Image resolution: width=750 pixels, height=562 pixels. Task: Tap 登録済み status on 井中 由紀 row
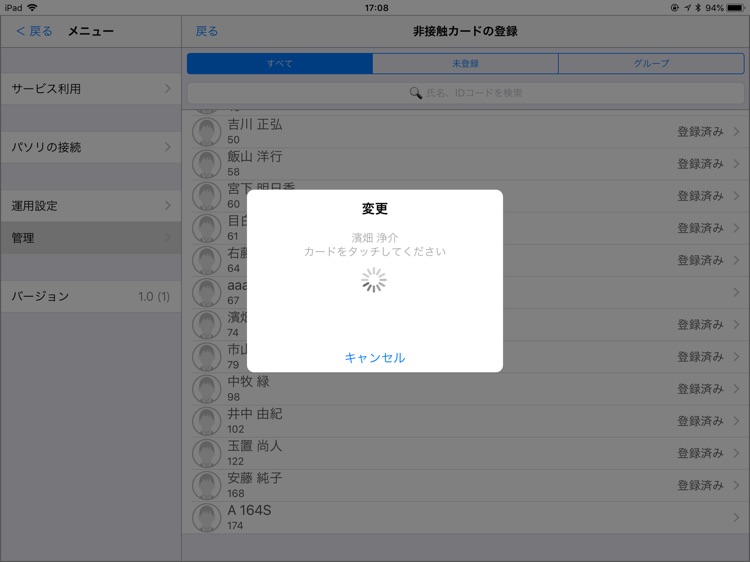click(700, 421)
